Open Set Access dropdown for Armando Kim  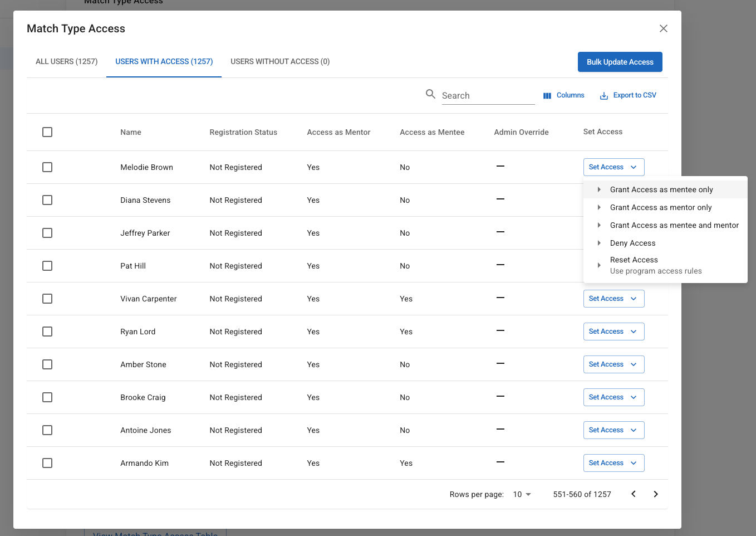coord(613,463)
